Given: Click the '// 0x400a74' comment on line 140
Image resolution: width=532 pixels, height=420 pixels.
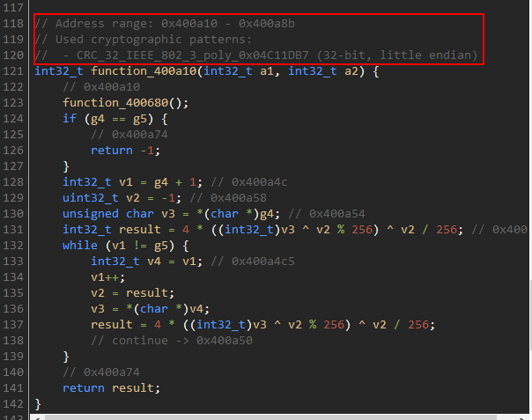Looking at the screenshot, I should pos(101,372).
